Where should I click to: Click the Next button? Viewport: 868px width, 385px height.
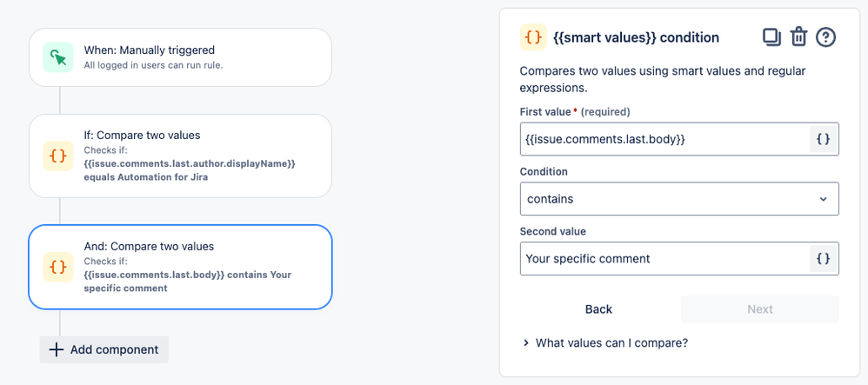click(759, 309)
